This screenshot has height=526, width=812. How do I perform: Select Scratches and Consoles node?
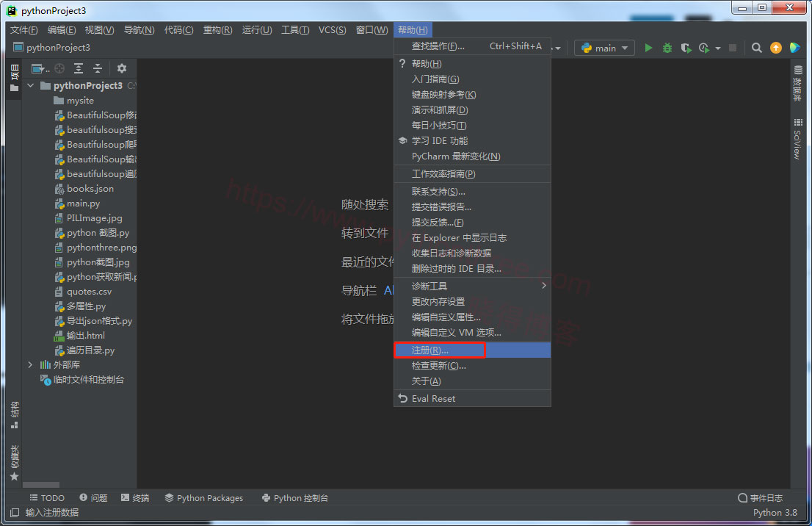tap(89, 380)
